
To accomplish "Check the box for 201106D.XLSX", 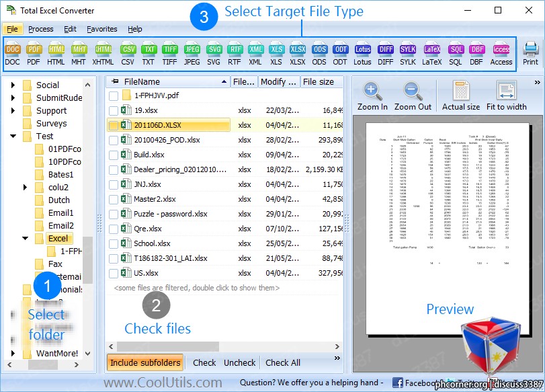I will pyautogui.click(x=114, y=126).
